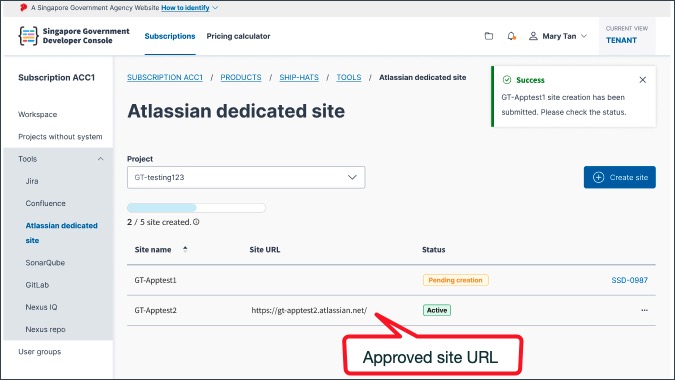This screenshot has width=675, height=380.
Task: Follow the SUBSCRIPTION ACC1 breadcrumb link
Action: [164, 77]
